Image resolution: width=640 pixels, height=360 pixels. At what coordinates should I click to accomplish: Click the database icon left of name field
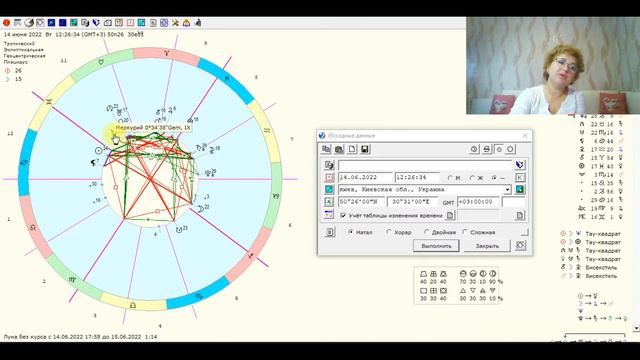coord(329,165)
